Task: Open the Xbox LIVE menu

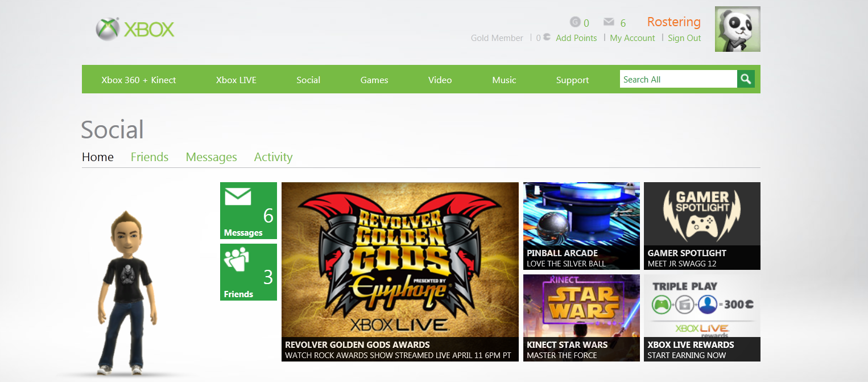Action: (x=236, y=80)
